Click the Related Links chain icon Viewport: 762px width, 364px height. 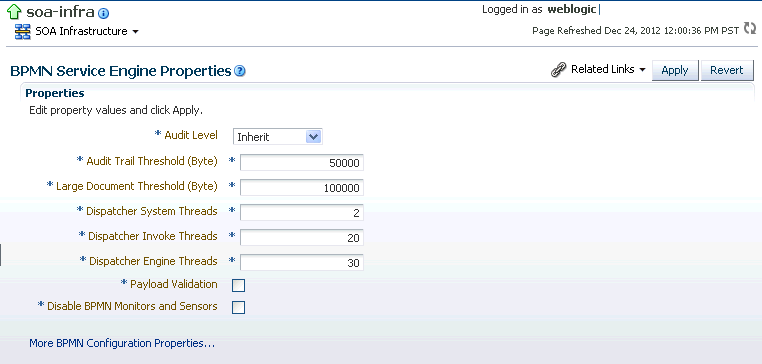click(559, 70)
